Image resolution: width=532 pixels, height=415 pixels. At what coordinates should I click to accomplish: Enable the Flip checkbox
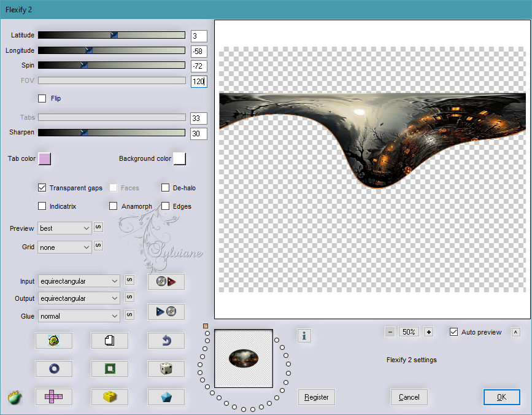pyautogui.click(x=42, y=98)
